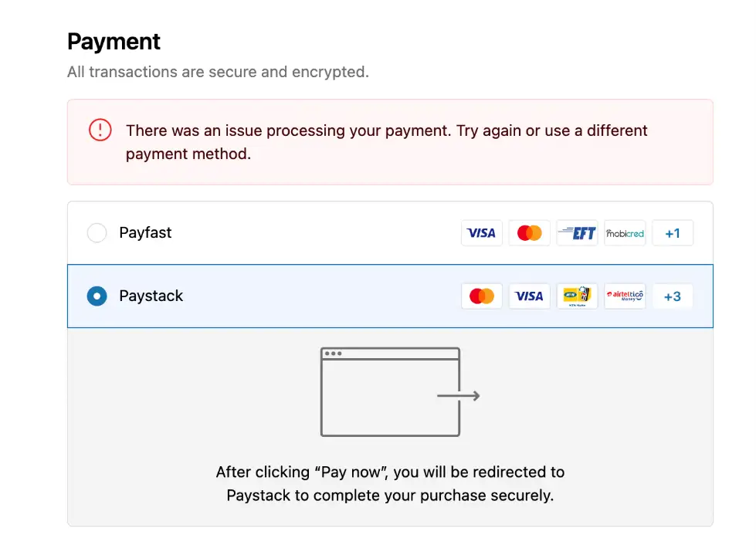Click the Visa icon in Paystack row
Image resolution: width=756 pixels, height=555 pixels.
(529, 296)
